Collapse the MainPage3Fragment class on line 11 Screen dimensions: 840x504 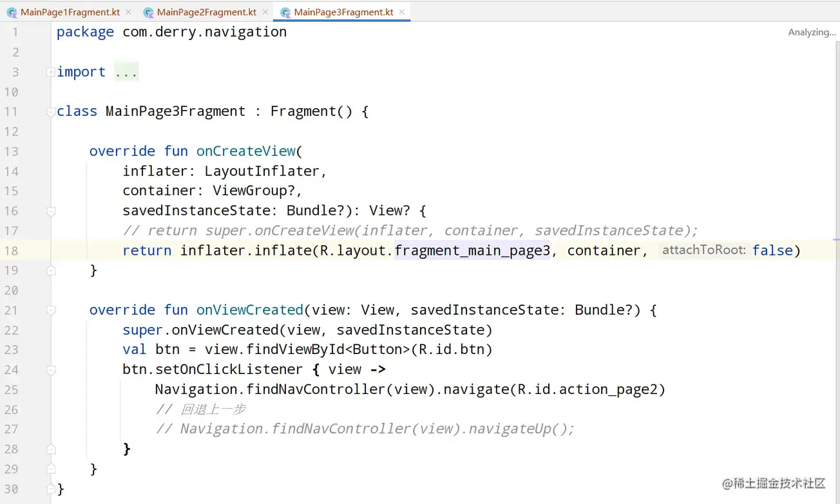(51, 112)
